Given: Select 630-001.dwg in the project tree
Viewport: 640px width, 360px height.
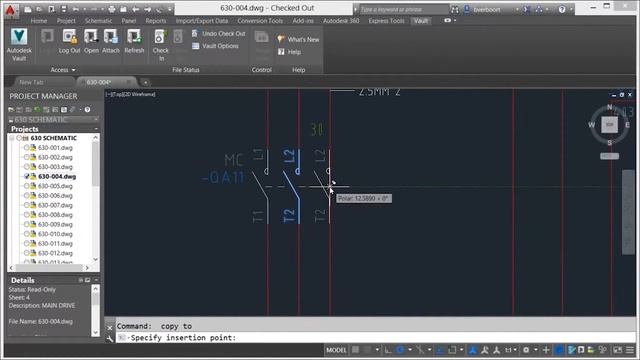Looking at the screenshot, I should tap(55, 148).
